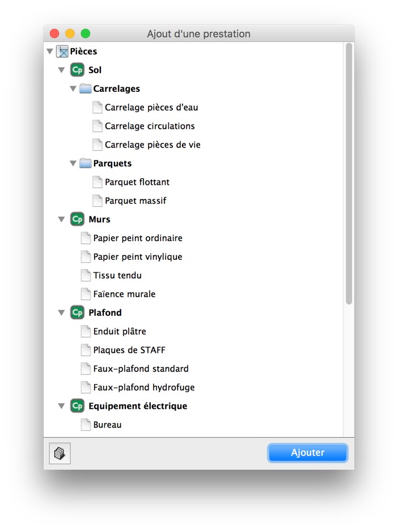Collapse the Murs disclosure triangle
The height and width of the screenshot is (532, 398).
(61, 219)
